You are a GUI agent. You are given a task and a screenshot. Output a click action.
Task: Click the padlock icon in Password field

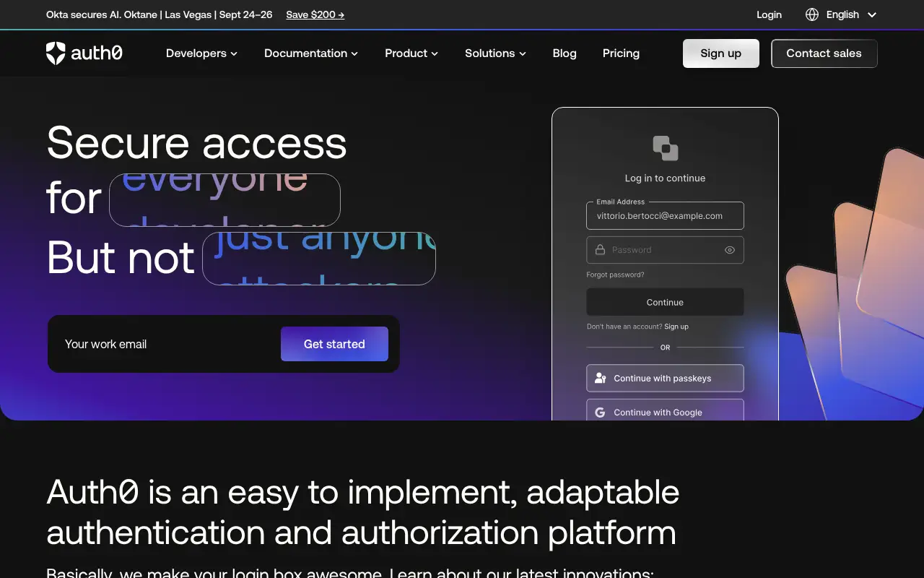coord(600,250)
